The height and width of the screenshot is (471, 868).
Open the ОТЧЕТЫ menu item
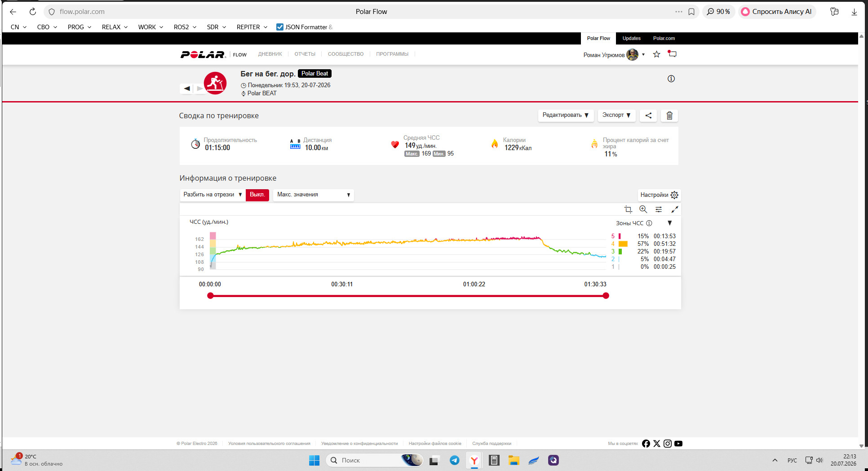[305, 54]
